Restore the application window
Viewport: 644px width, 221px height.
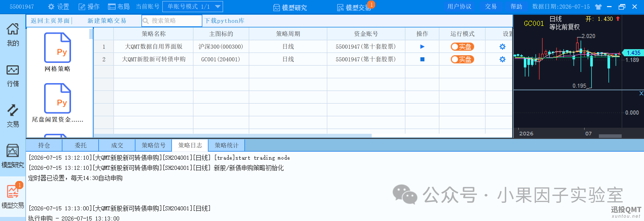click(x=622, y=7)
